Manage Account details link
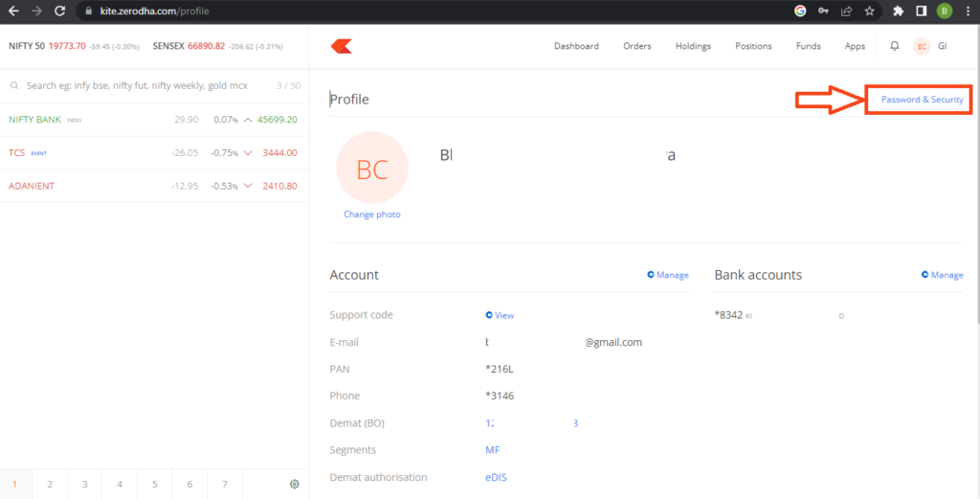This screenshot has width=980, height=499. point(668,275)
